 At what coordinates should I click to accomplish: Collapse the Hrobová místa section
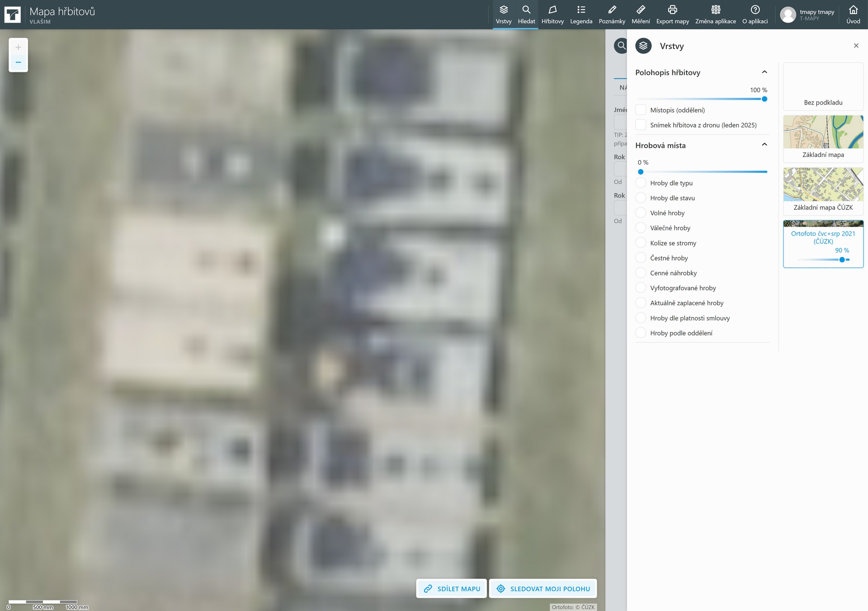coord(764,145)
